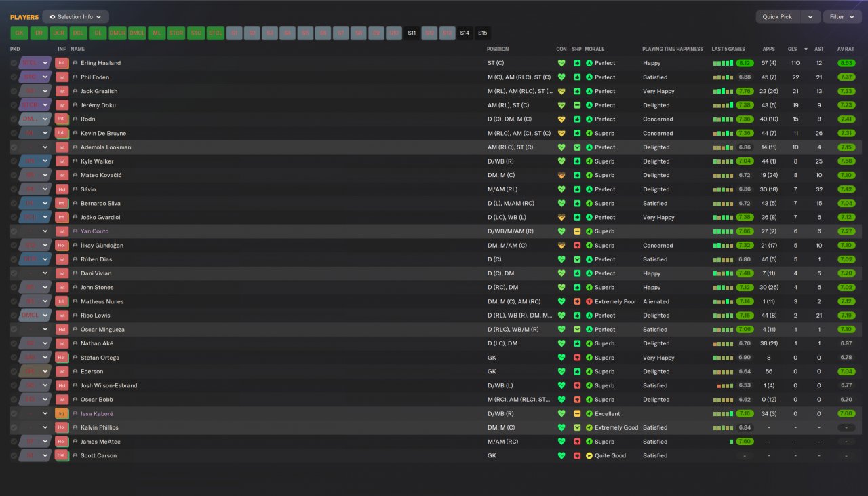Click the person icon beside Nathan Aké
The image size is (868, 496).
coord(75,343)
